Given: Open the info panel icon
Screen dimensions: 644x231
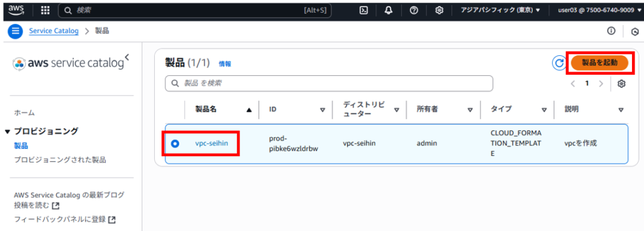Looking at the screenshot, I should (611, 31).
